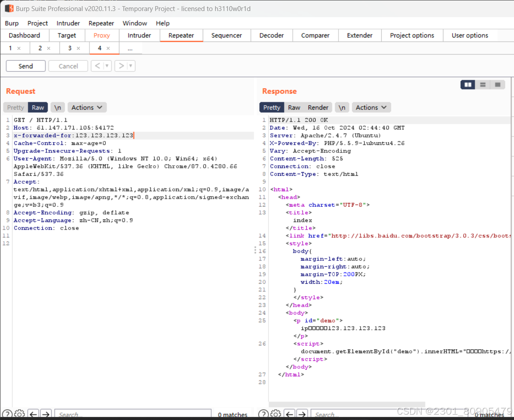Viewport: 514px width, 420px height.
Task: Open the search settings gear below the Request panel
Action: 19,414
